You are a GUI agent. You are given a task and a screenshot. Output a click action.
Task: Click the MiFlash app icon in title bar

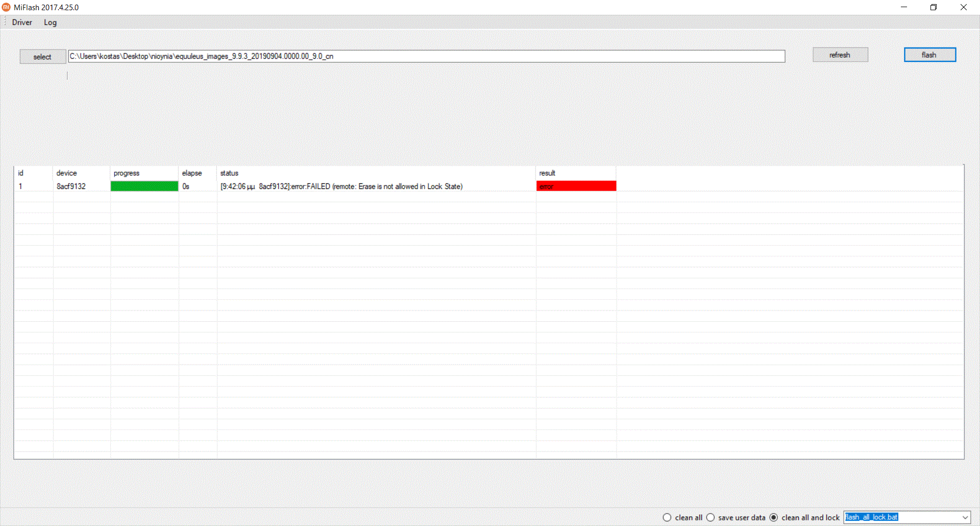(6, 7)
